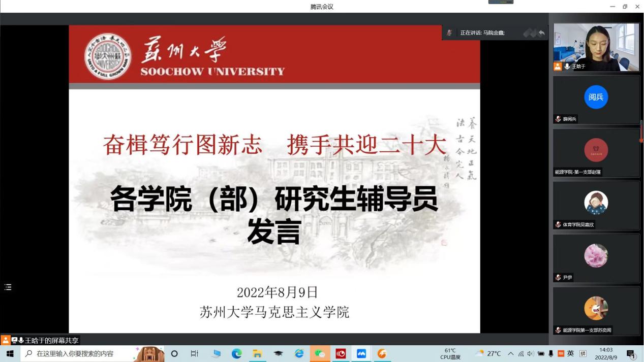Click the menu list icon at left edge
This screenshot has height=362, width=644.
coord(8,287)
